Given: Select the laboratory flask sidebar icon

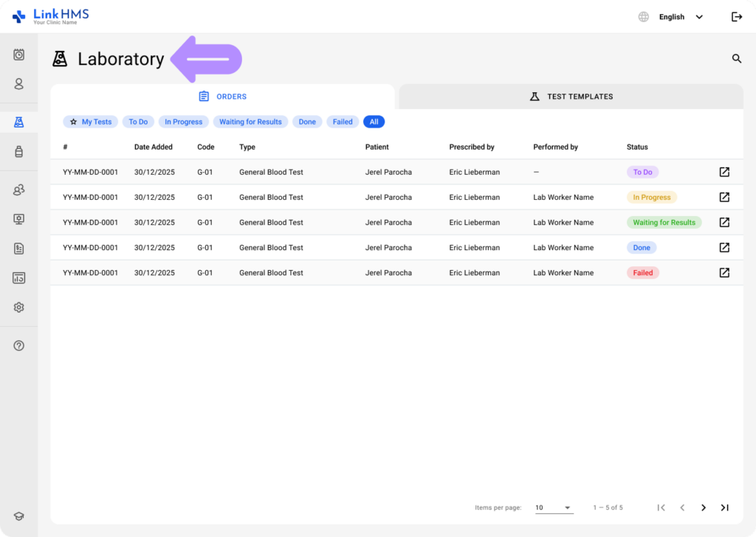Looking at the screenshot, I should [19, 122].
